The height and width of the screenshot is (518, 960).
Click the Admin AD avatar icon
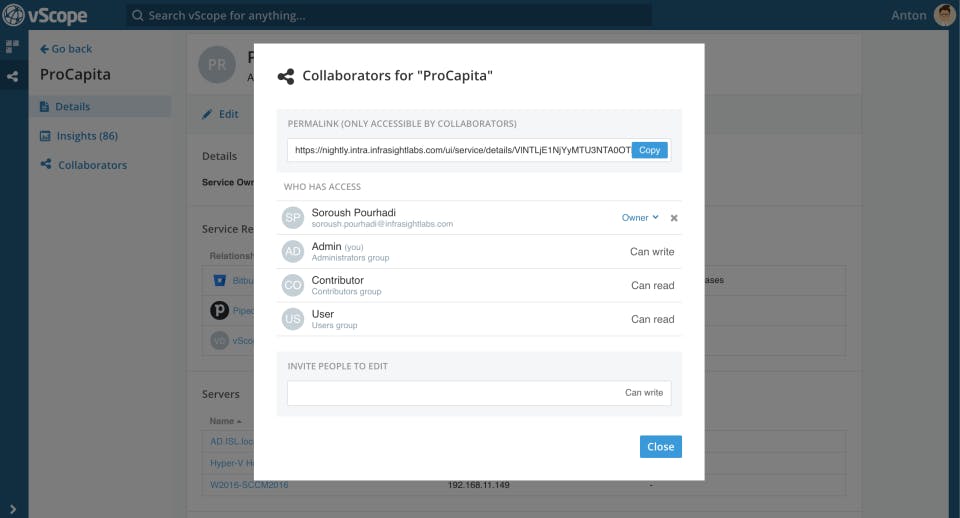point(293,252)
